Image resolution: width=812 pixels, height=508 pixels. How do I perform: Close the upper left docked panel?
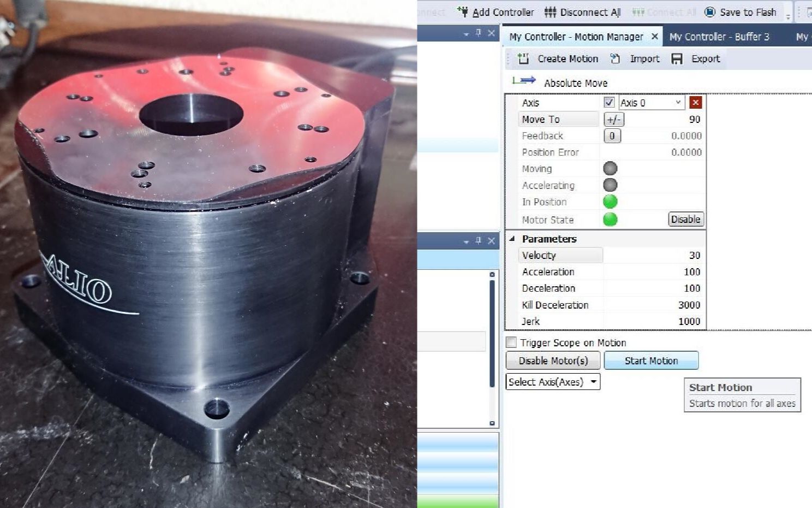pyautogui.click(x=491, y=33)
